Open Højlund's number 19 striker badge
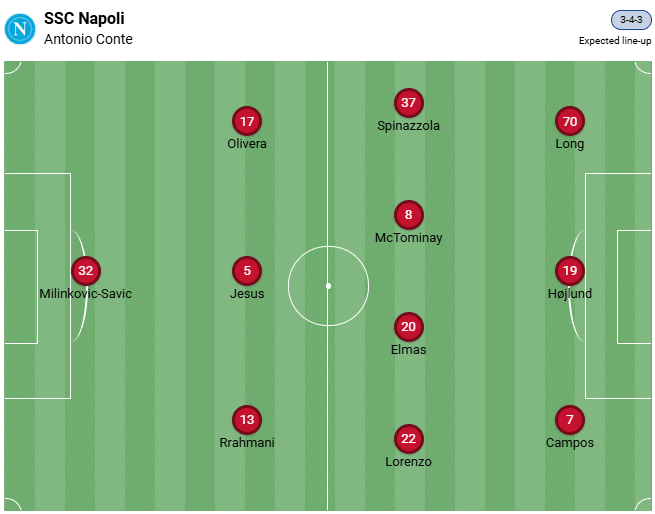The height and width of the screenshot is (514, 655). click(x=570, y=271)
